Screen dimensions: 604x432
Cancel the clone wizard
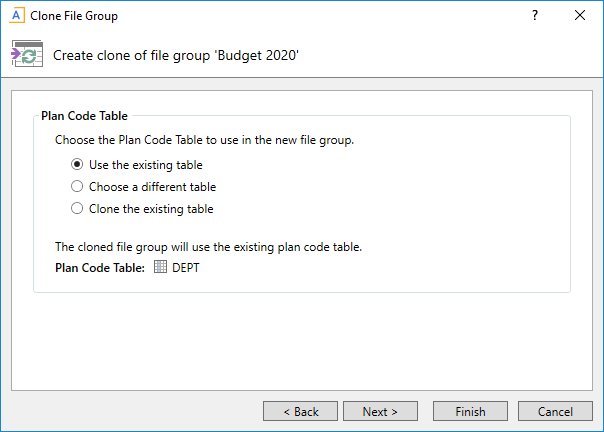click(x=555, y=411)
